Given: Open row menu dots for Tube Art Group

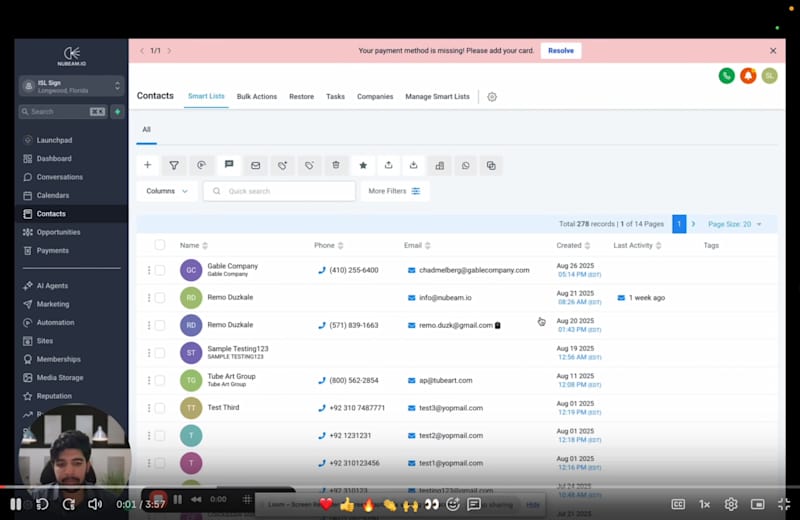Looking at the screenshot, I should tap(148, 380).
